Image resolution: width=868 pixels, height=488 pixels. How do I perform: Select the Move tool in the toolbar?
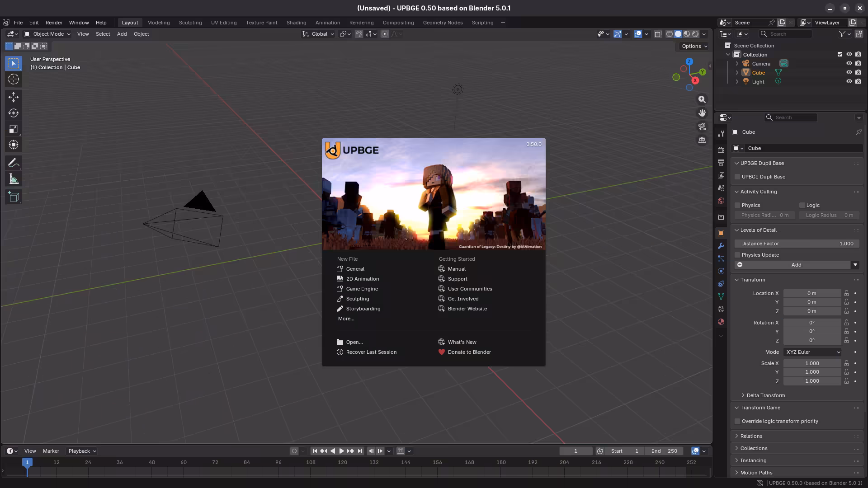pyautogui.click(x=13, y=97)
